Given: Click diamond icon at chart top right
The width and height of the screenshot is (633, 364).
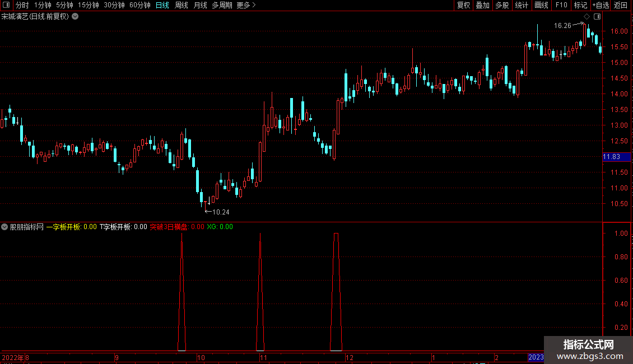Looking at the screenshot, I should click(587, 17).
